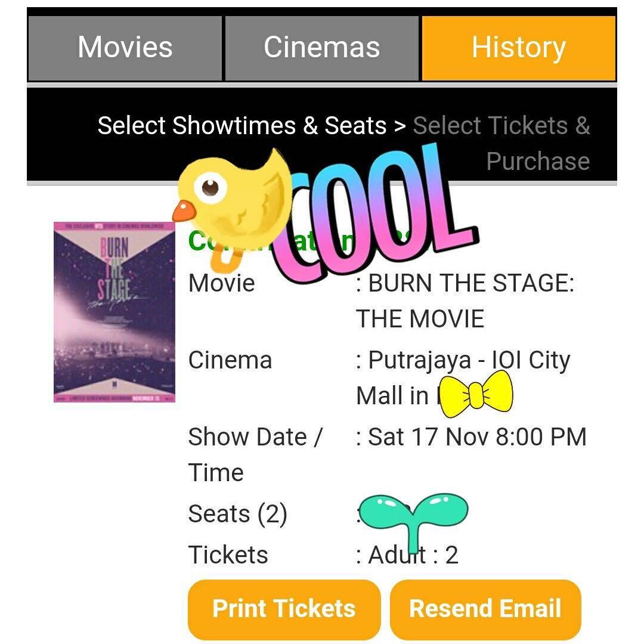
Task: Click the BURN THE STAGE: THE MOVIE title text
Action: [x=465, y=301]
